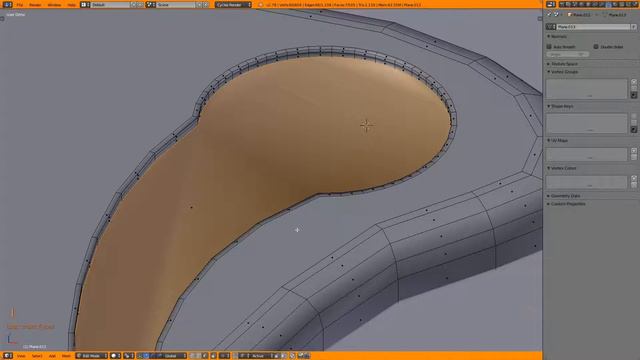This screenshot has width=640, height=360.
Task: Open the Cycles Render engine dropdown
Action: click(233, 4)
